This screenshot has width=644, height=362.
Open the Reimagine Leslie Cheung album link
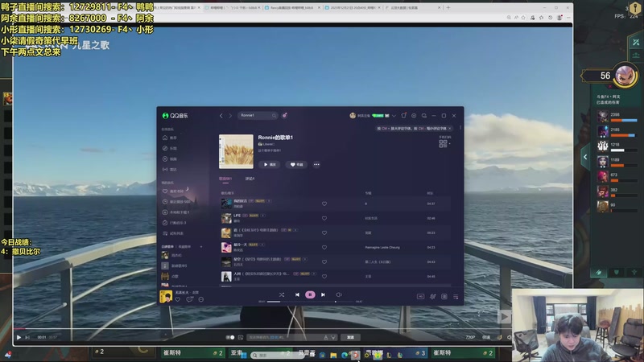pos(382,248)
